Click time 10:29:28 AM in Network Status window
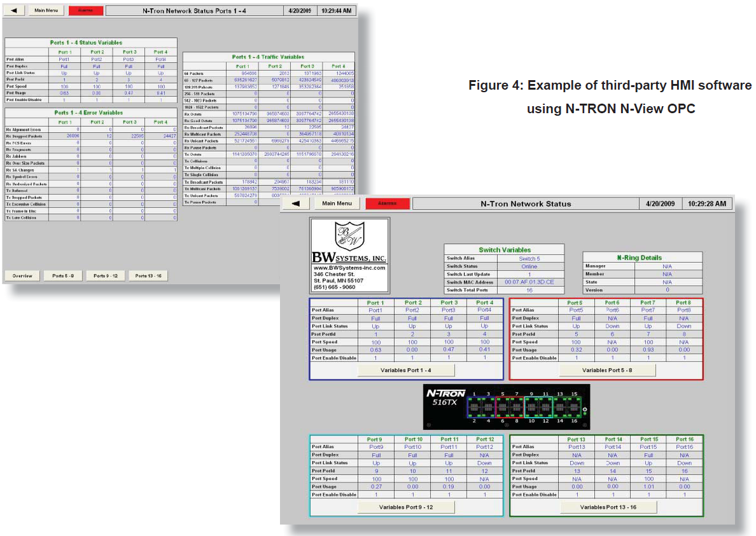This screenshot has width=756, height=536. tap(707, 203)
